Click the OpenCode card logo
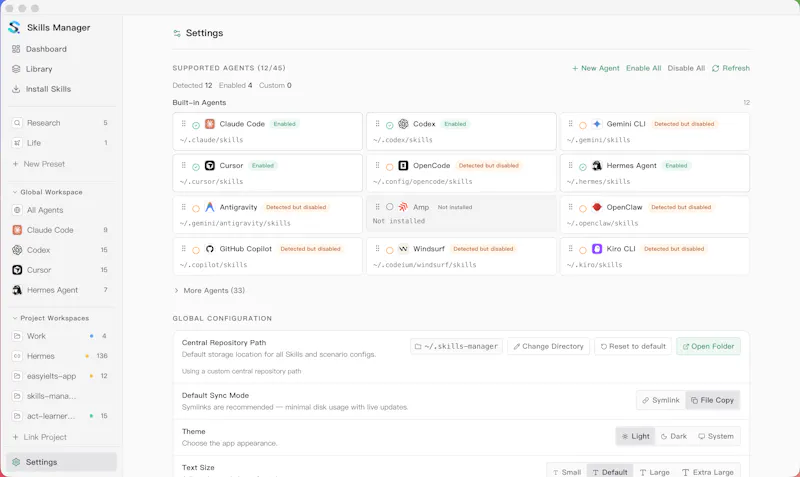The image size is (800, 477). (x=403, y=166)
